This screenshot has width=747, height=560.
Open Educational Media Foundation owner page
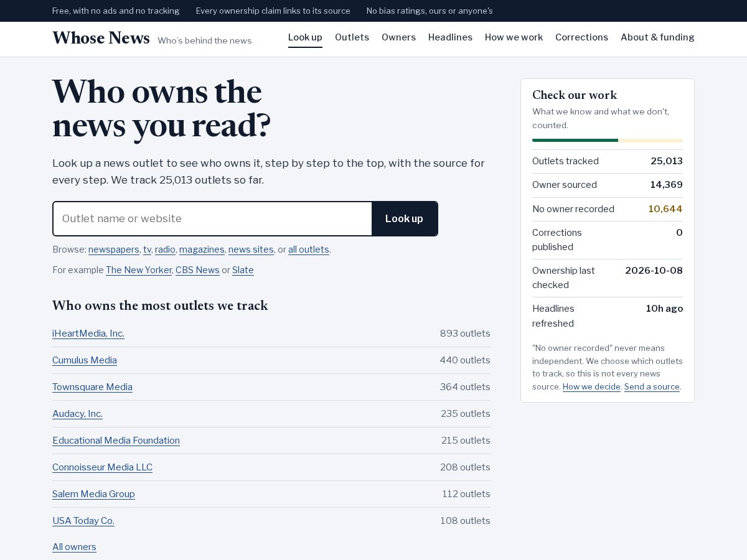tap(116, 441)
